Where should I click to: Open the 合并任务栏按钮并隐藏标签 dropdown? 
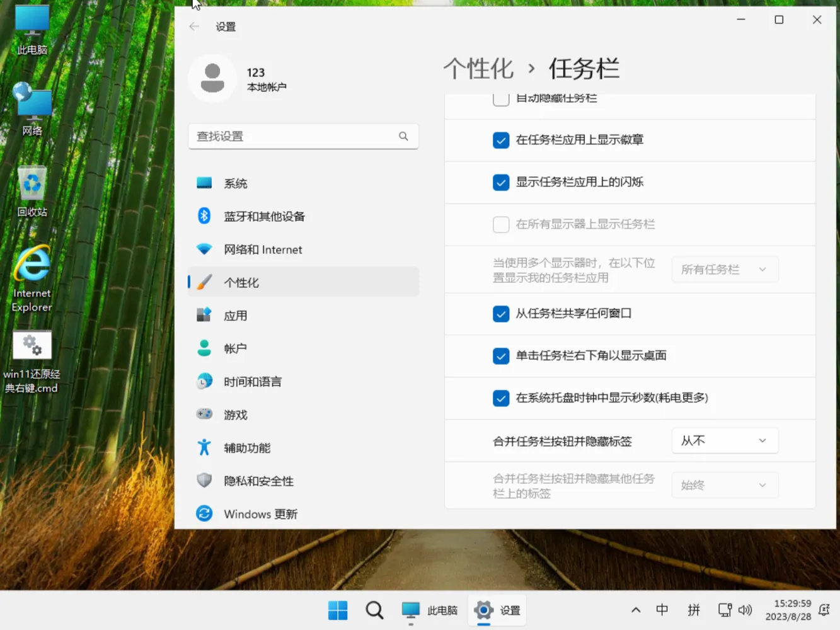pos(725,440)
